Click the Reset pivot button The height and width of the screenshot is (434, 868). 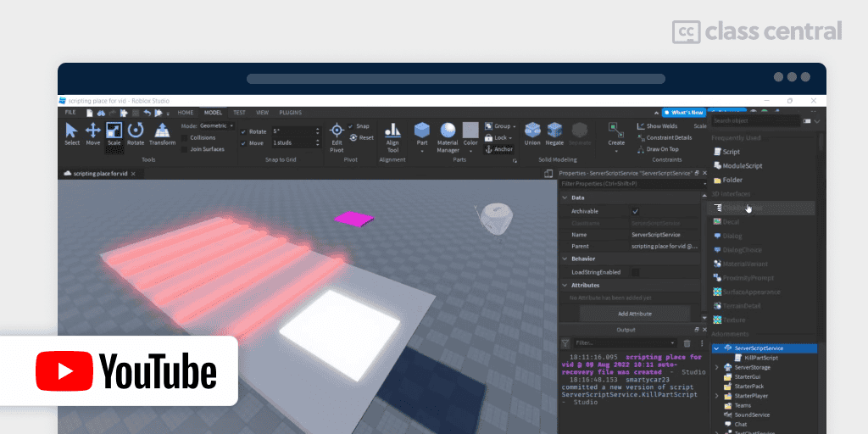361,138
